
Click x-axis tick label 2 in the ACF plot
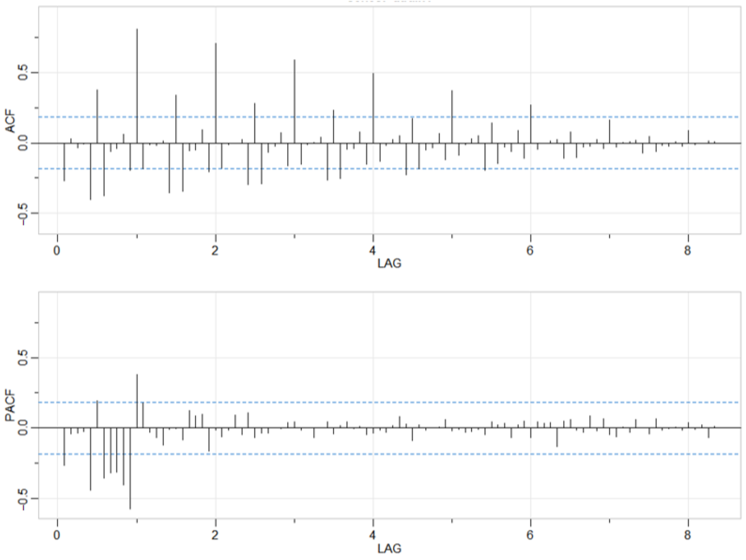pyautogui.click(x=215, y=251)
